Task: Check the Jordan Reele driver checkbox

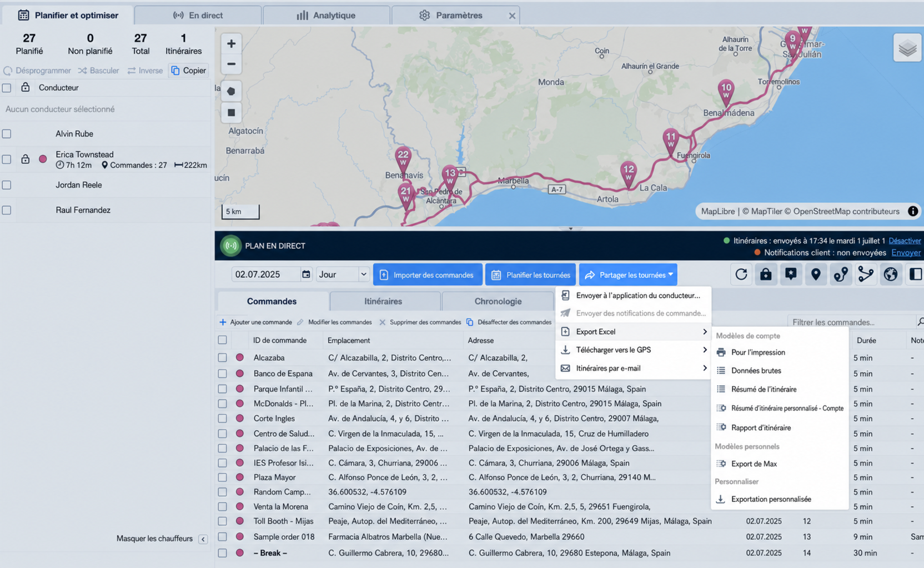Action: click(x=7, y=185)
